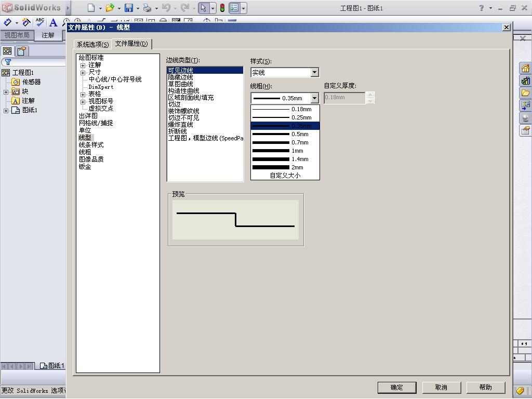Open the PropertyManager tab icon
Viewport: 532px width, 399px height.
click(x=21, y=51)
